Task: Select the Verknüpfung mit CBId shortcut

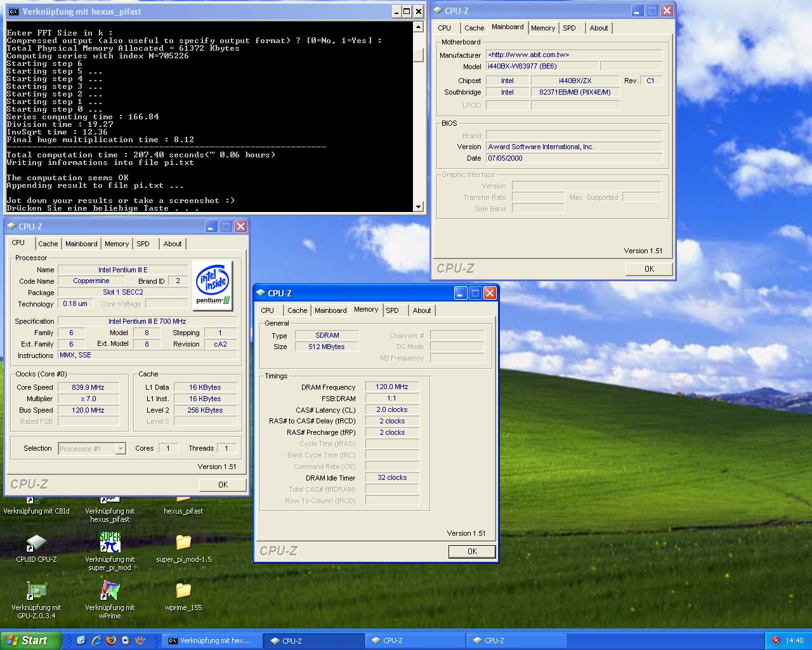Action: click(x=36, y=511)
